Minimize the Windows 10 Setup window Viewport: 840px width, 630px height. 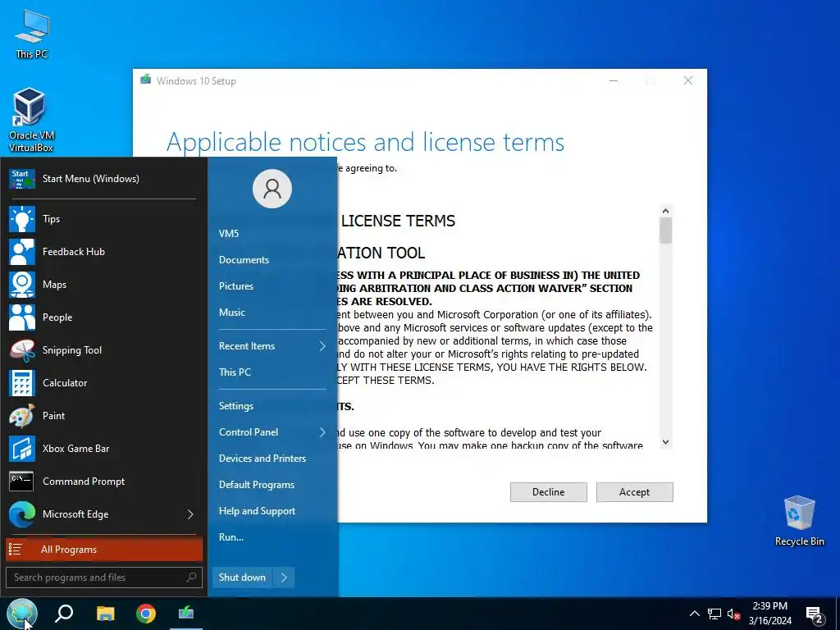pos(614,81)
